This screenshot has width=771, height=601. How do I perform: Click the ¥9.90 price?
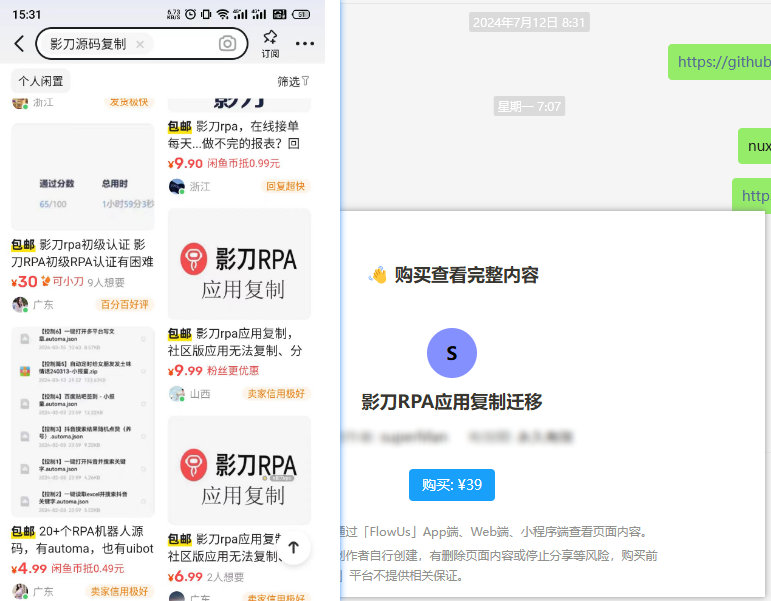(x=185, y=163)
